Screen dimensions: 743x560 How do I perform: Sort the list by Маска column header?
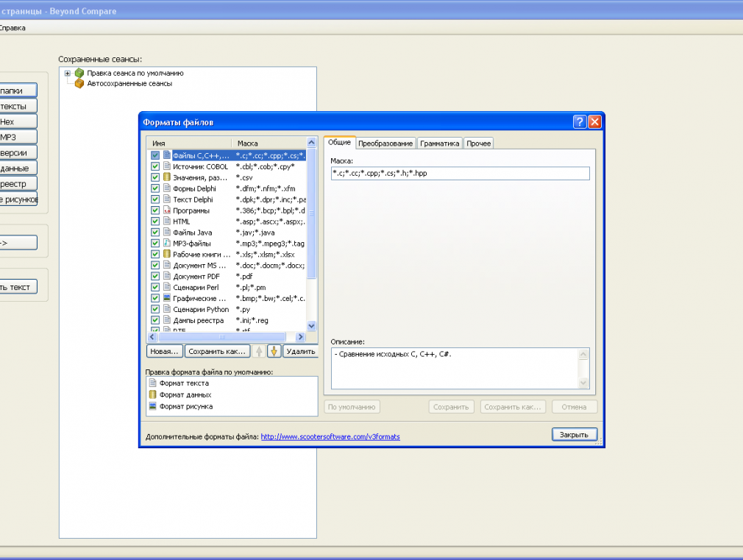269,143
